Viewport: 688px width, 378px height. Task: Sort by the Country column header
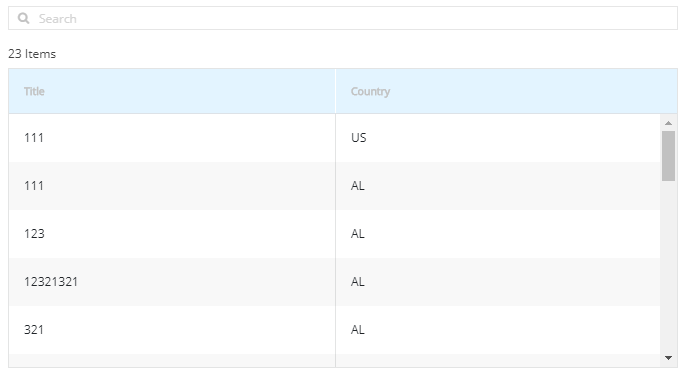[x=370, y=91]
